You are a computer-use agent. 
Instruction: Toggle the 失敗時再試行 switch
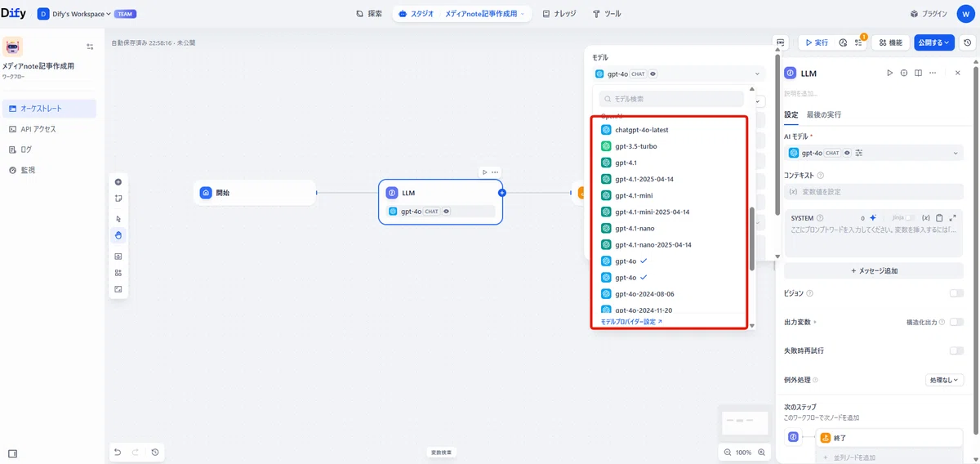(956, 350)
